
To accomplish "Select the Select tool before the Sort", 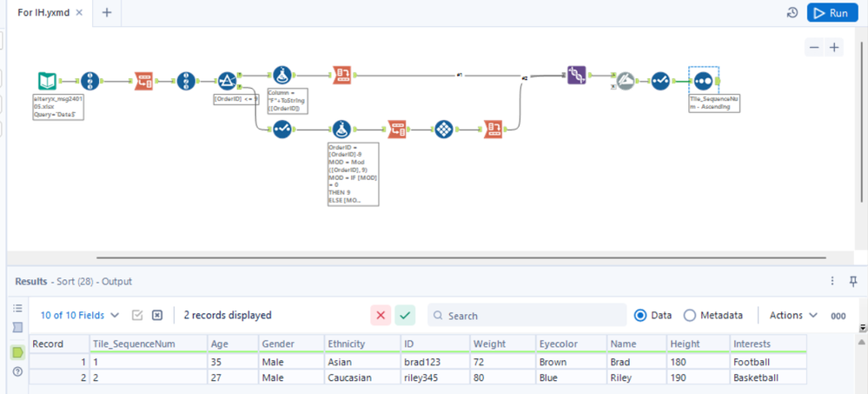I will tap(660, 81).
